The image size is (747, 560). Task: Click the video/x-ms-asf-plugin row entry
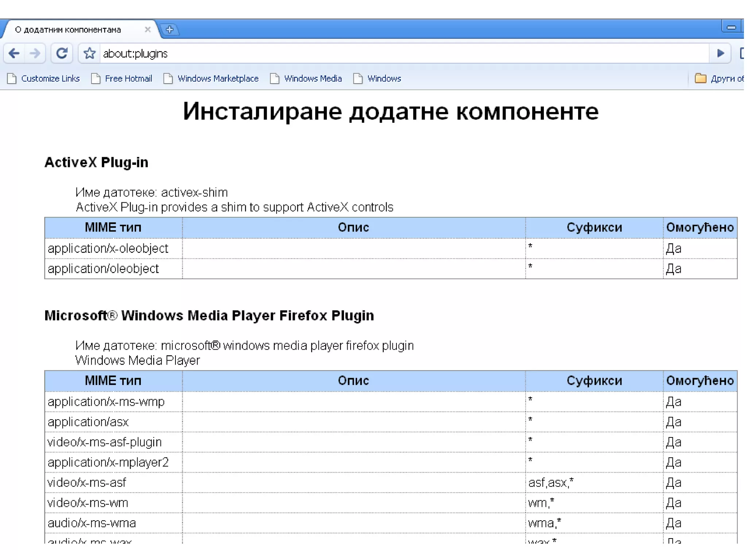(105, 442)
